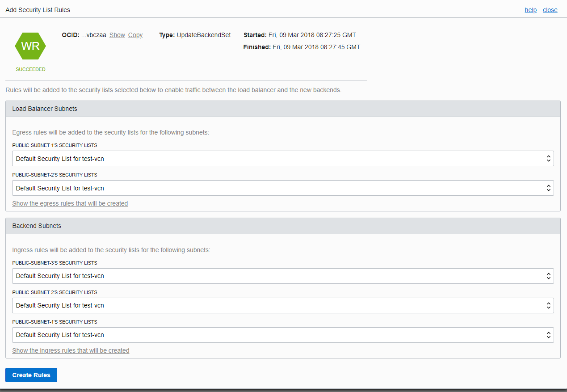The width and height of the screenshot is (567, 392).
Task: Open Load Balancer Public-Subnet-2 security list dropdown
Action: [283, 188]
